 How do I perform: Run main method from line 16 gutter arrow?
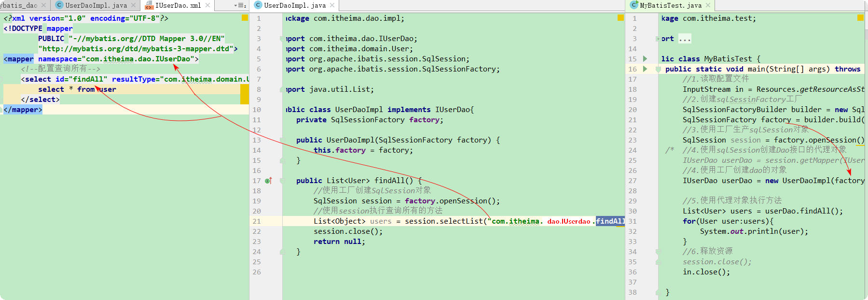645,69
